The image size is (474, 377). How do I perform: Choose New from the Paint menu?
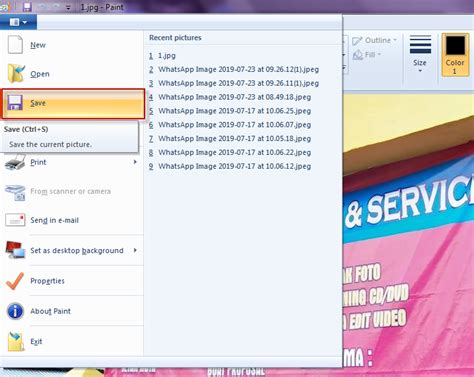[x=72, y=45]
